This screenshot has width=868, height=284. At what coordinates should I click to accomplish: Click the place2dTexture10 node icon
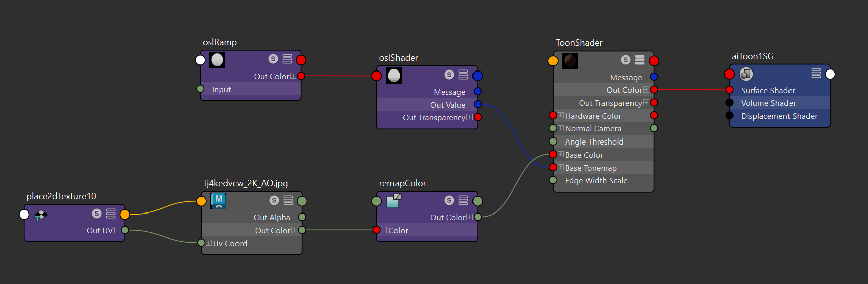[41, 216]
